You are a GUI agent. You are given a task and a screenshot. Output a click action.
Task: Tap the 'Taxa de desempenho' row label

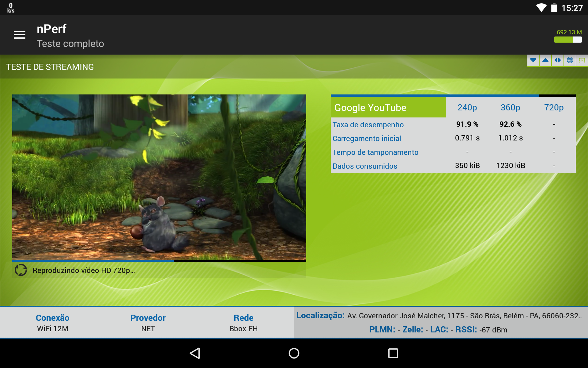tap(368, 125)
